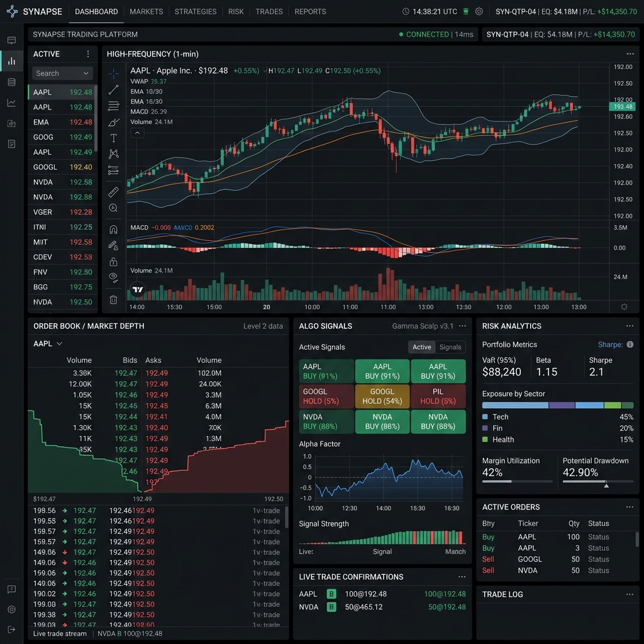Open chart settings gear below the price axis
This screenshot has width=644, height=644.
pyautogui.click(x=624, y=307)
